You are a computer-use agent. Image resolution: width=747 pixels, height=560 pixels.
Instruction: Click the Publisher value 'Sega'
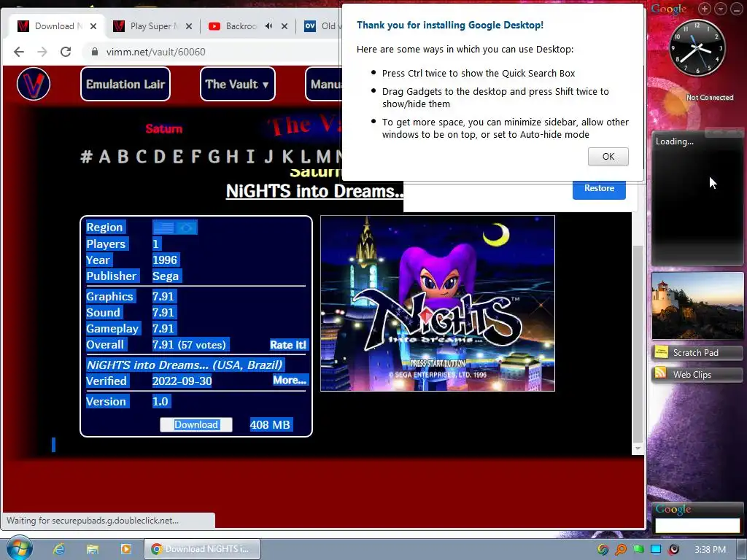pyautogui.click(x=166, y=276)
